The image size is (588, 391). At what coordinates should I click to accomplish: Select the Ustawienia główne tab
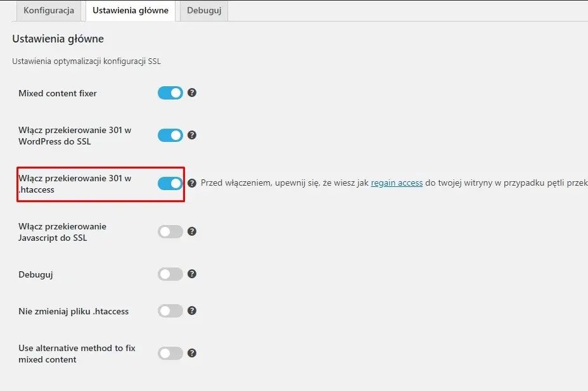click(131, 11)
